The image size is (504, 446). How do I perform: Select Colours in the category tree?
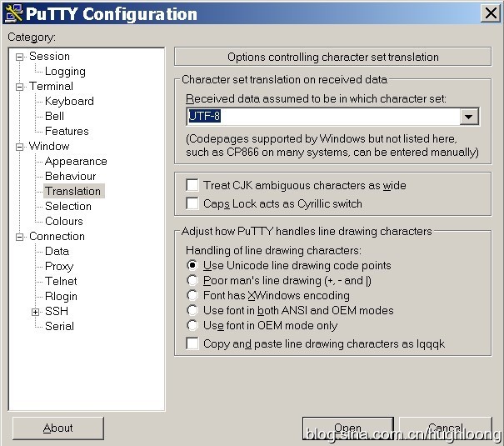click(64, 221)
